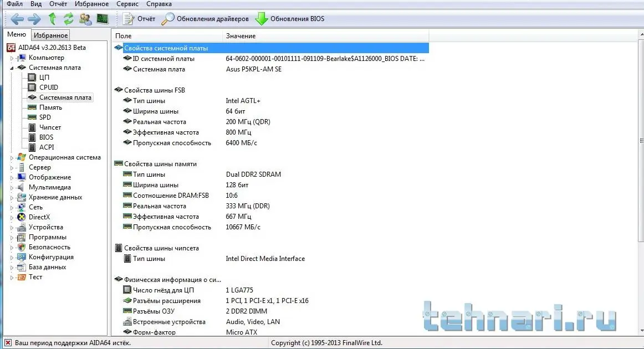Click the scrollbar up arrow
644x349 pixels.
pos(642,34)
